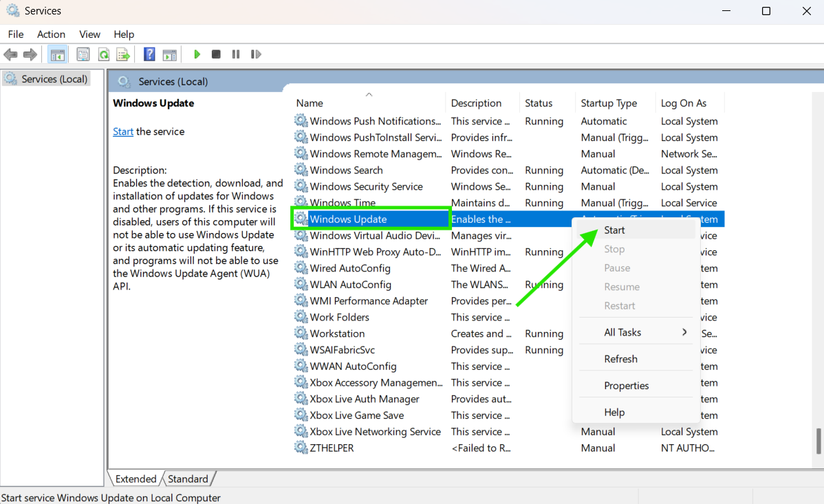This screenshot has height=504, width=824.
Task: Sort by the Description column header
Action: (482, 103)
